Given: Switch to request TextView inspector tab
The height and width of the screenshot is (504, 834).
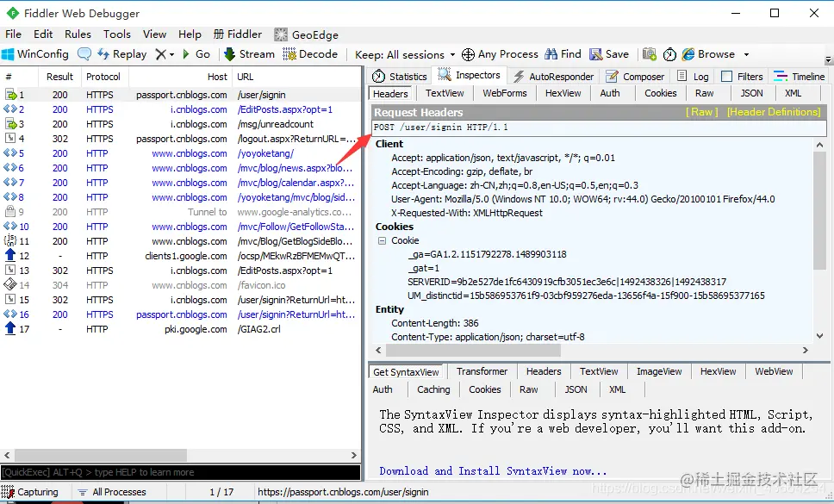Looking at the screenshot, I should click(445, 94).
